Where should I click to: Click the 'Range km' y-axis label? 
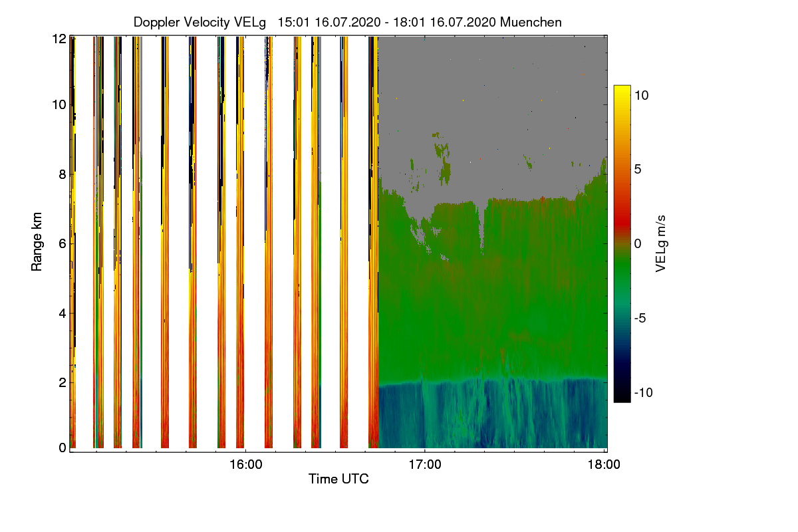click(x=37, y=241)
